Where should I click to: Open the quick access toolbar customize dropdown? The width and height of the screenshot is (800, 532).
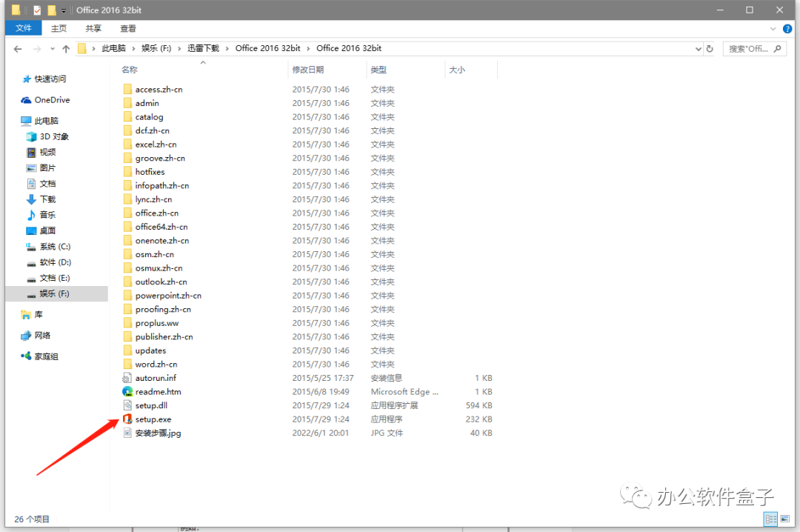point(63,10)
